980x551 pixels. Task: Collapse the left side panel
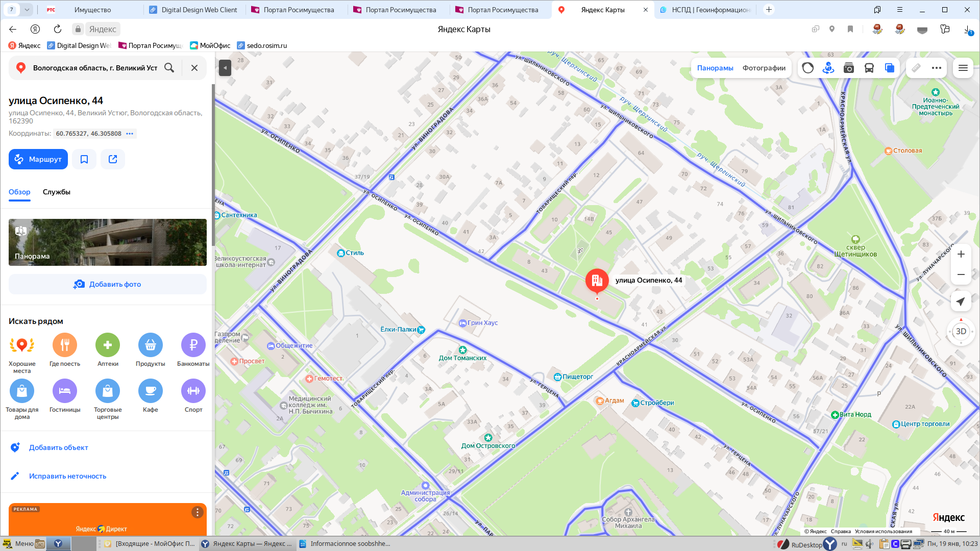[225, 68]
